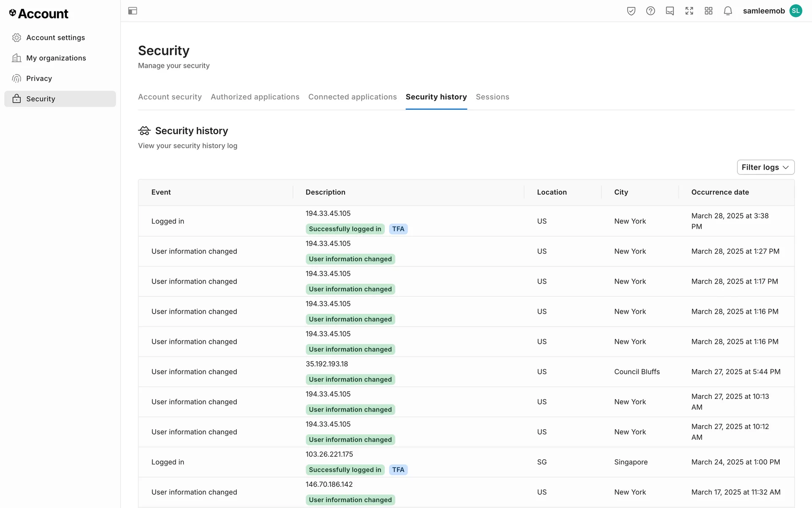Image resolution: width=812 pixels, height=508 pixels.
Task: Click the TFA badge on Singapore login
Action: point(398,470)
